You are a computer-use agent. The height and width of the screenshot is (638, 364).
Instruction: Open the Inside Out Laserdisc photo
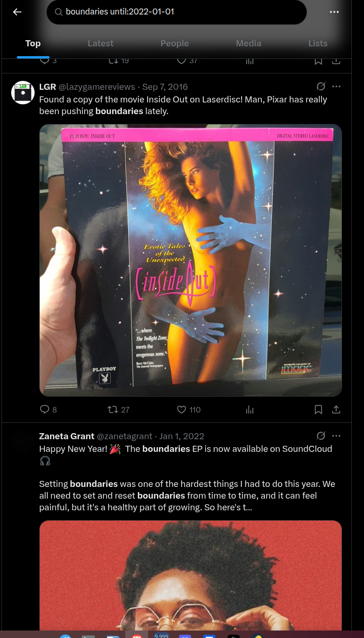coord(191,260)
